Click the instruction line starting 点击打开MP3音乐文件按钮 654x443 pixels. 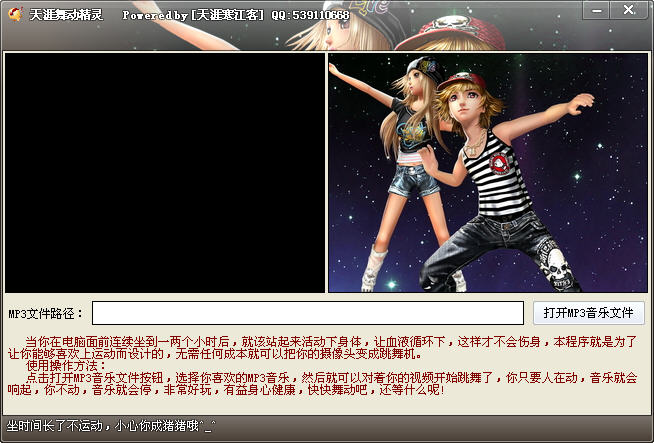322,384
